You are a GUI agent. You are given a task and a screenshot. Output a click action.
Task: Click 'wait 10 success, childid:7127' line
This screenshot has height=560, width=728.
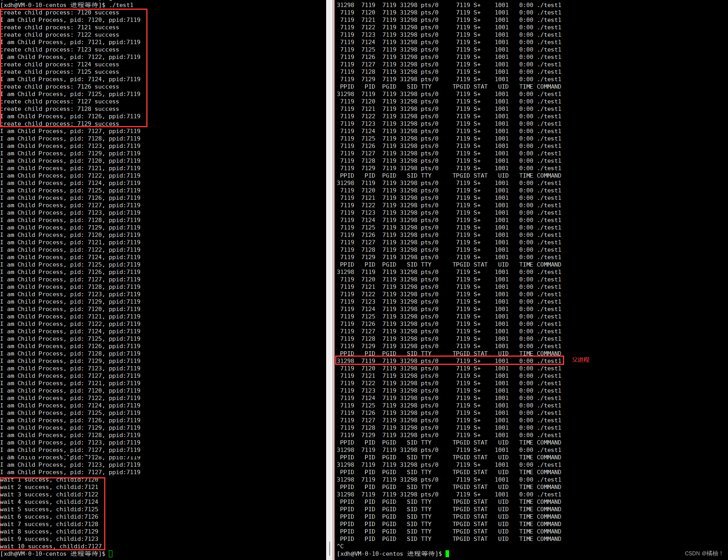coord(51,546)
